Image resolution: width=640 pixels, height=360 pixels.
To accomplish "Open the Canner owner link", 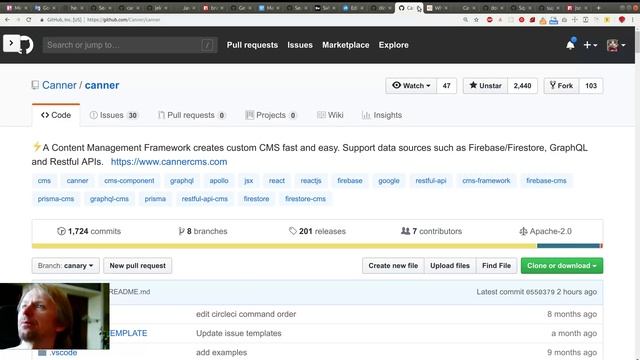I will [x=59, y=85].
